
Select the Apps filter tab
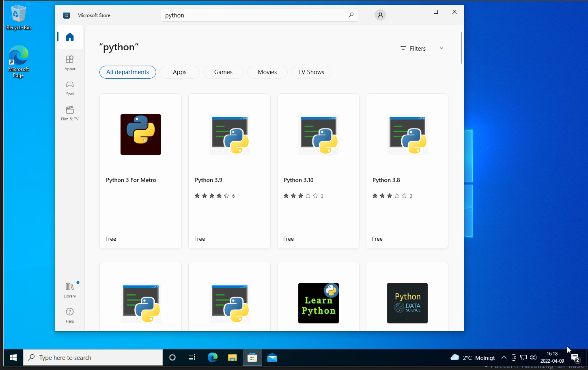180,72
